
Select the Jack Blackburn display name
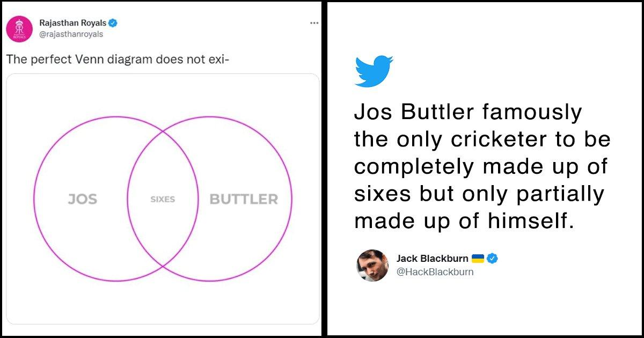(x=433, y=258)
